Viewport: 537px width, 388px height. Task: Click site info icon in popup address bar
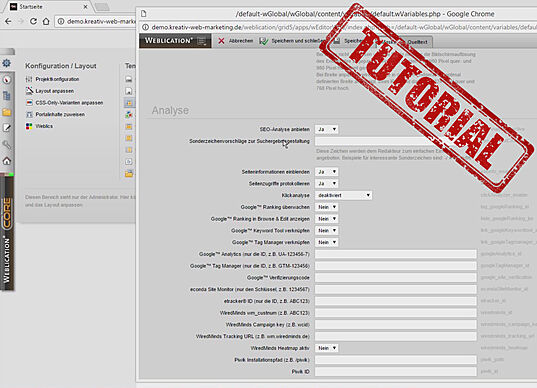coord(145,27)
